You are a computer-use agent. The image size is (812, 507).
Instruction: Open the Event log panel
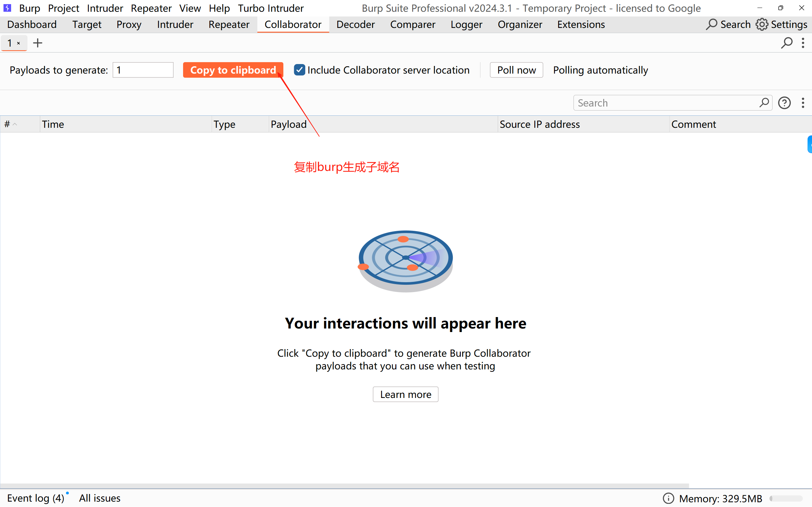coord(35,498)
